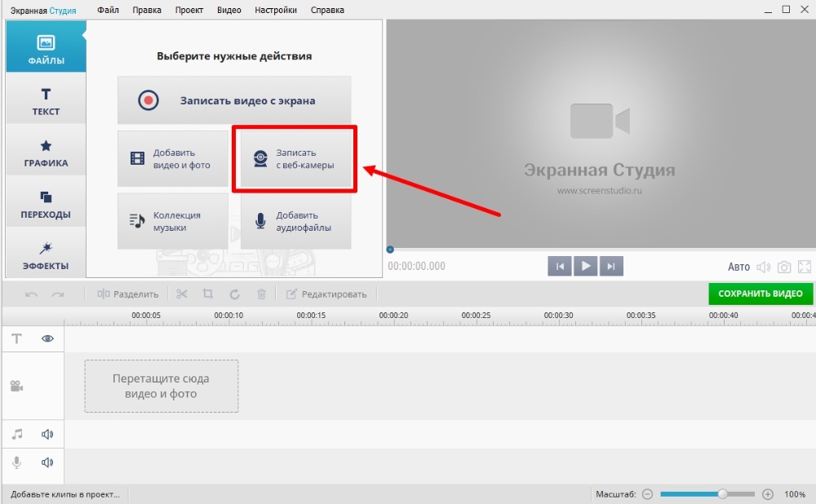Select the crop tool icon

(x=208, y=294)
